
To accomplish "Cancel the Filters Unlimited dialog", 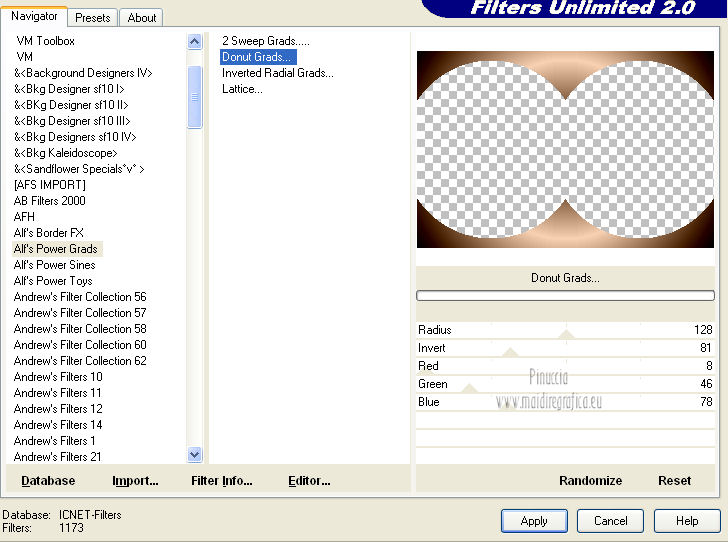I will (x=610, y=521).
